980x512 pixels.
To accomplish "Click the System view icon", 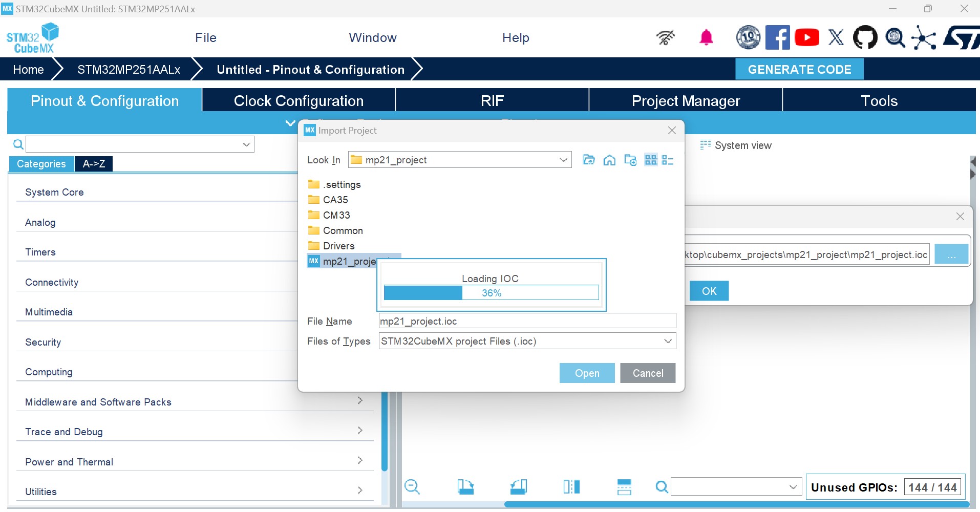I will tap(706, 145).
